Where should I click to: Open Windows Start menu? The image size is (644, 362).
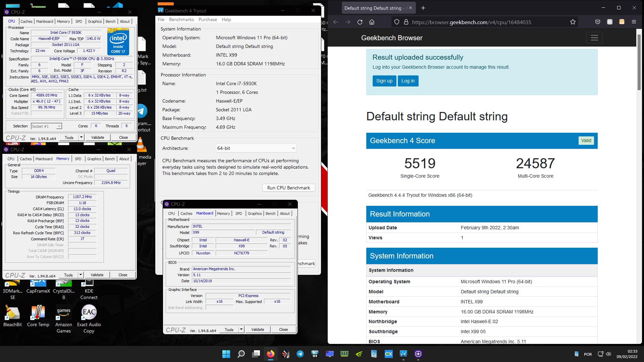226,354
